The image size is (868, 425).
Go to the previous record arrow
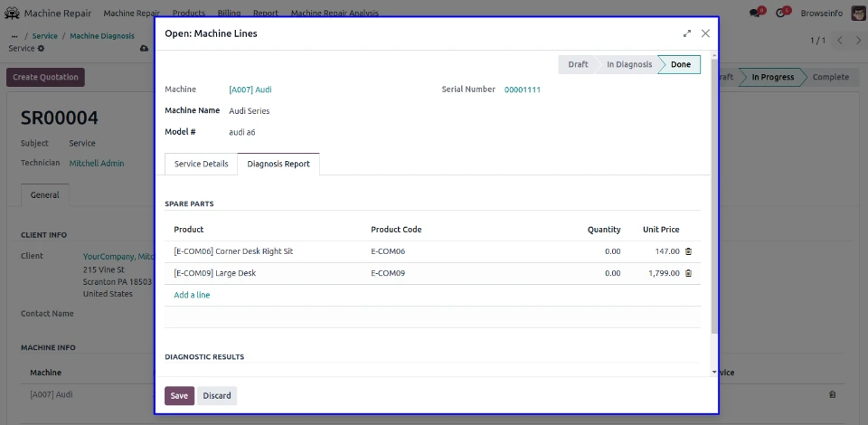(840, 41)
